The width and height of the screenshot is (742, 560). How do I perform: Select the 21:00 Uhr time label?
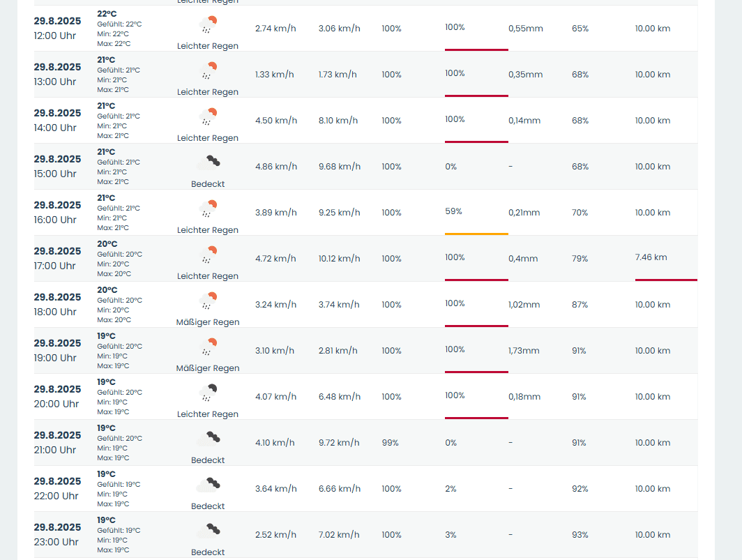55,450
